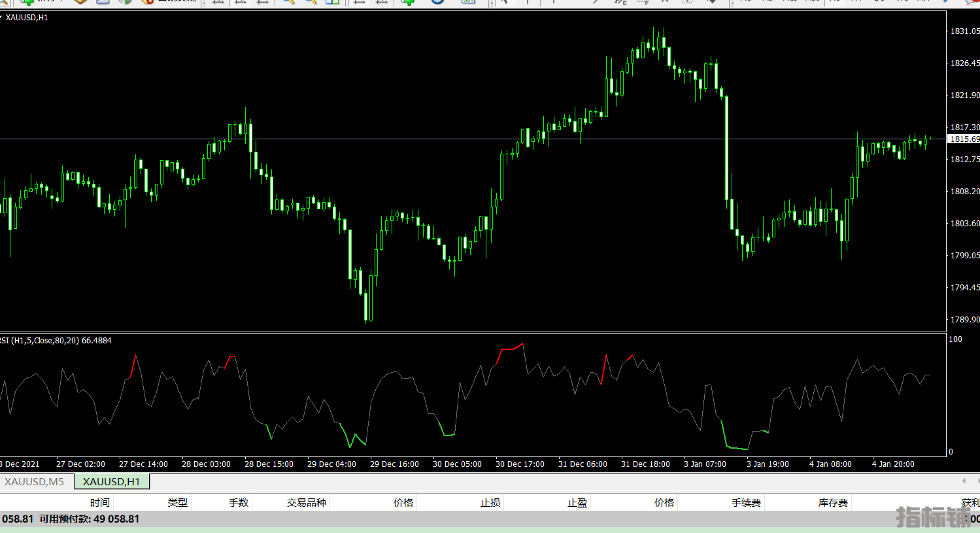Open the indicators list green plus icon
Image resolution: width=980 pixels, height=533 pixels.
(408, 2)
